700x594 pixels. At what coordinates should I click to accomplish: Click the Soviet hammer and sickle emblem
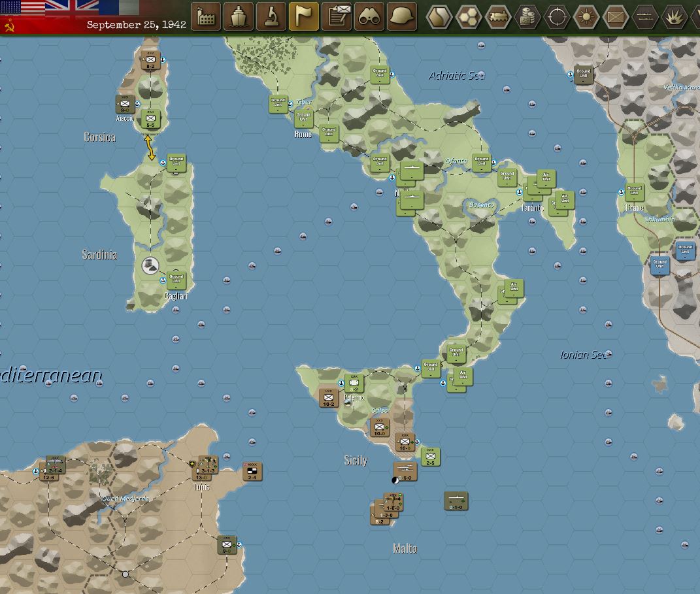[x=8, y=27]
